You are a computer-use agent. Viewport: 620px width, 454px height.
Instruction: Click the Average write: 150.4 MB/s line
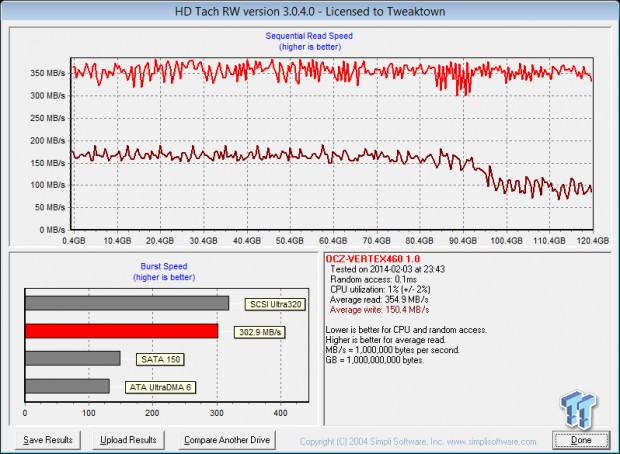coord(379,310)
